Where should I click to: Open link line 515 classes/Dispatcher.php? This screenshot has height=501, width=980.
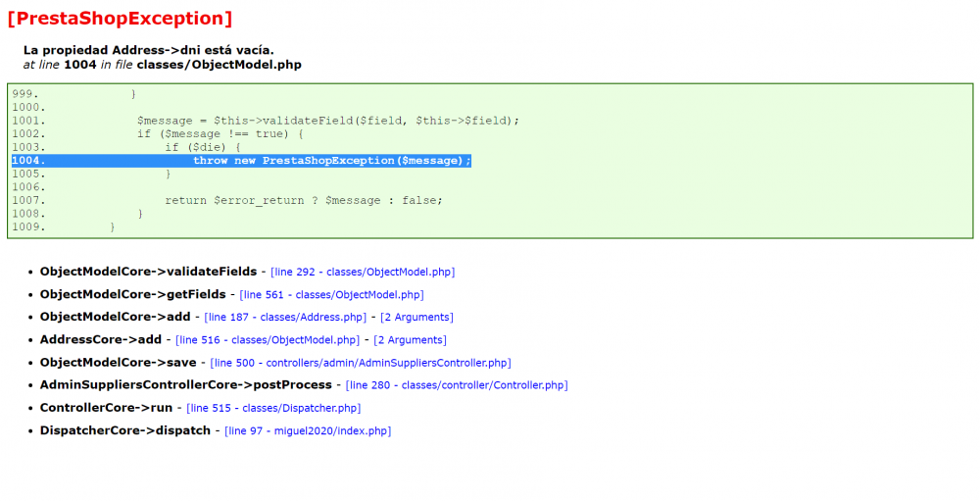pos(273,408)
